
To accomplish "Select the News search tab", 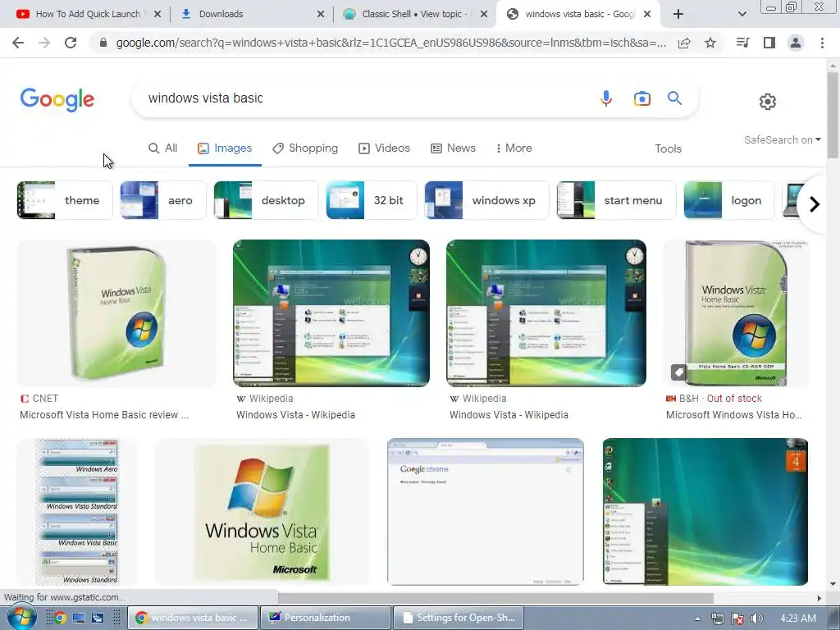I will 453,148.
